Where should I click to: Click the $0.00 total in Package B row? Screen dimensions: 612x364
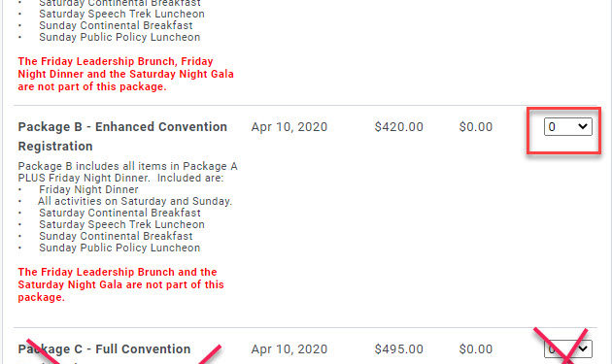click(476, 127)
